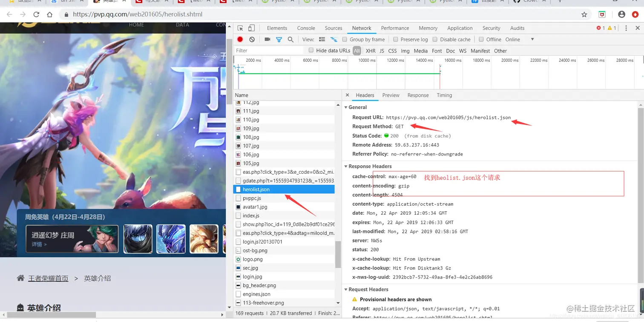Open the Security tab
The width and height of the screenshot is (644, 322).
(x=491, y=28)
